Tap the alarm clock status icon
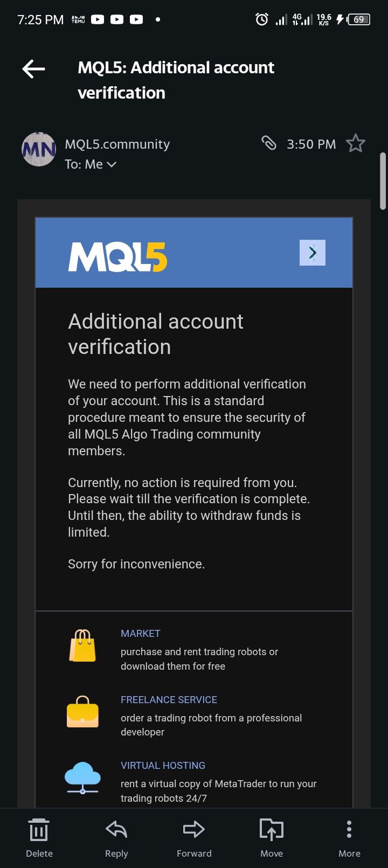388x868 pixels. pyautogui.click(x=262, y=19)
